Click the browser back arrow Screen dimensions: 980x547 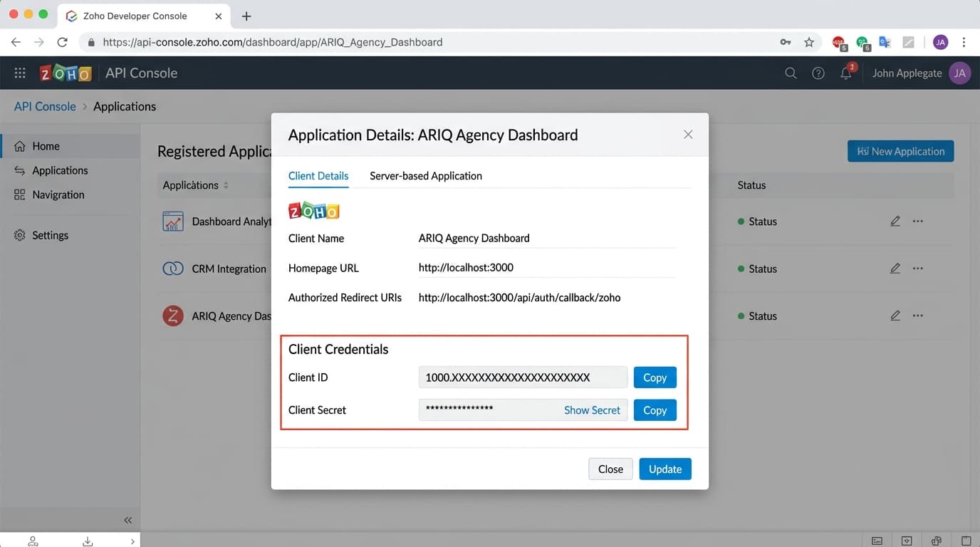16,42
